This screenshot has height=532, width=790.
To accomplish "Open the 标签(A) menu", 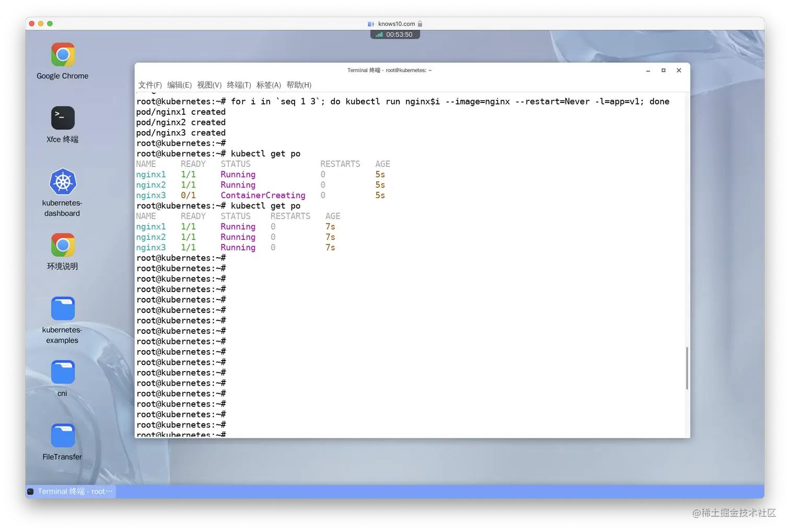I will 269,85.
